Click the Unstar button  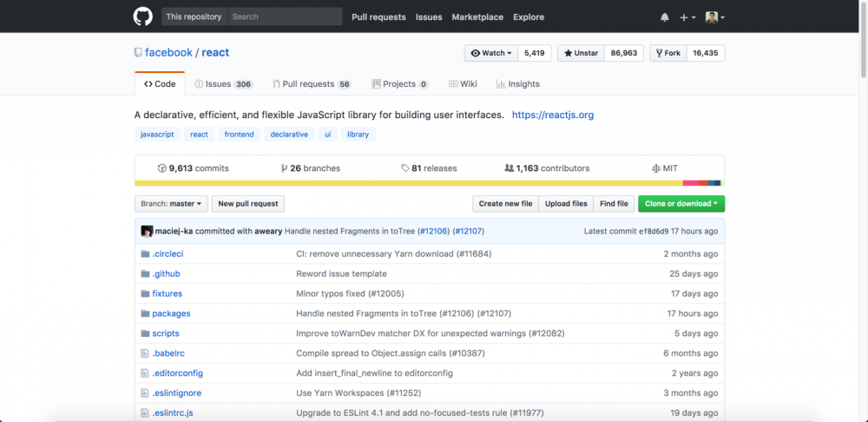tap(581, 53)
